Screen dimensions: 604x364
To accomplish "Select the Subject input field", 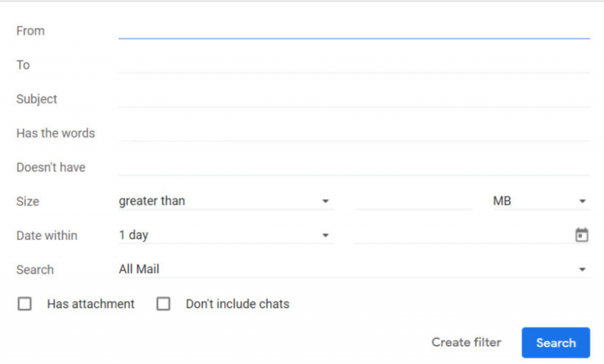I will (354, 99).
